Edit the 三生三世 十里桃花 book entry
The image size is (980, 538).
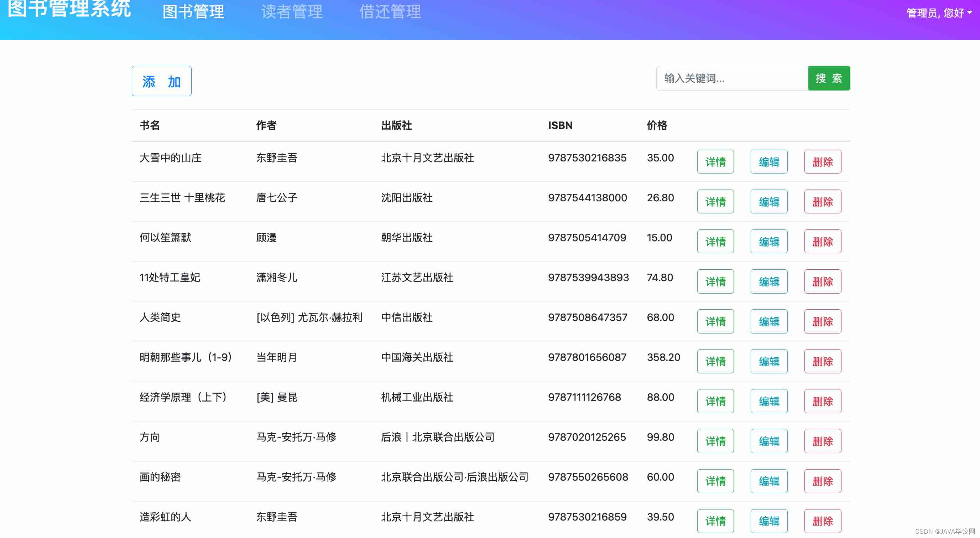coord(768,202)
